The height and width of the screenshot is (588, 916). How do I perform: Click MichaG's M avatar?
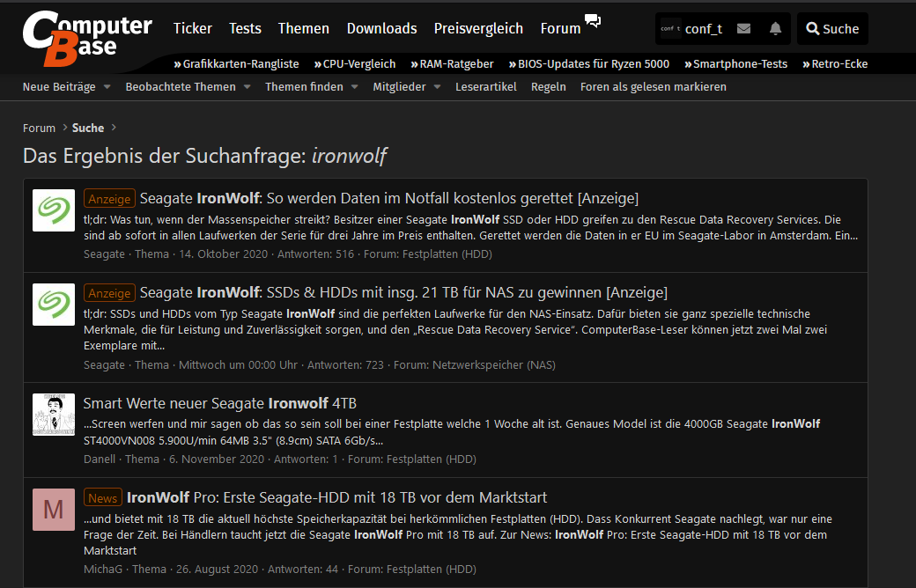pos(54,510)
